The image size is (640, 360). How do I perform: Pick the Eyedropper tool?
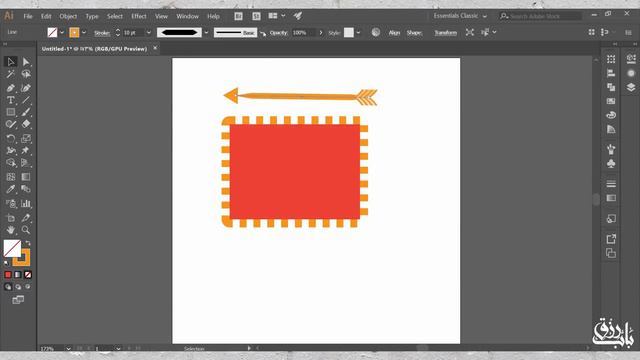tap(11, 189)
